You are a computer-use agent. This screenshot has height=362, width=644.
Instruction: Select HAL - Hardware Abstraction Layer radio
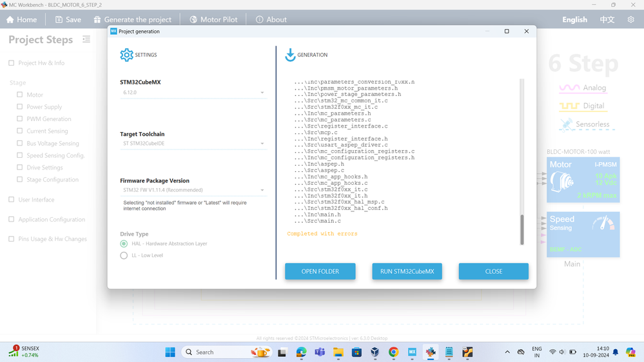click(x=124, y=243)
